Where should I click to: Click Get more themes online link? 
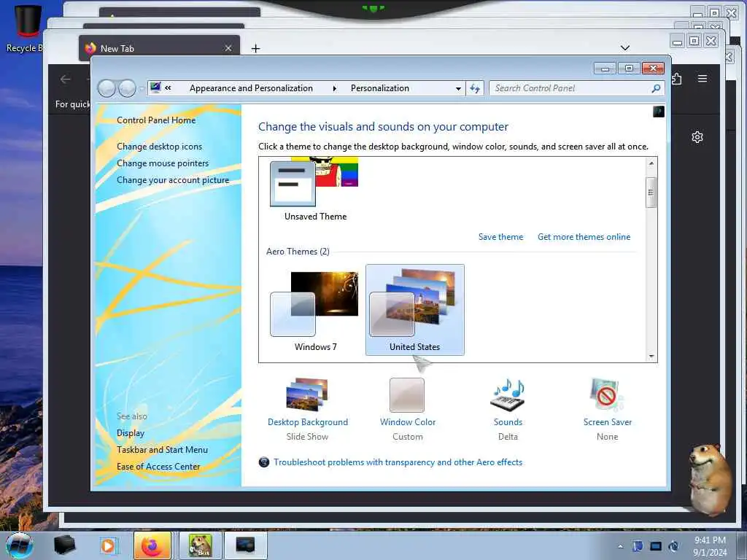pyautogui.click(x=584, y=237)
